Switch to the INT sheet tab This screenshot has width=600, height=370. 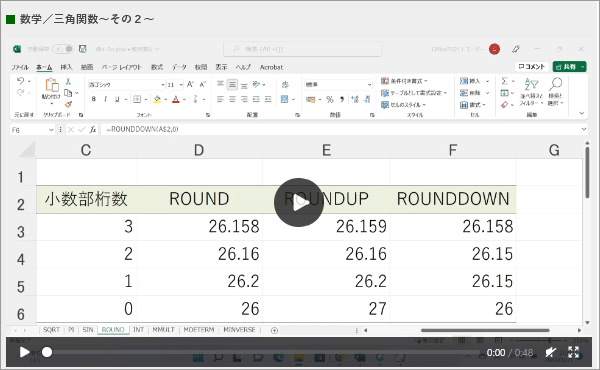click(139, 329)
